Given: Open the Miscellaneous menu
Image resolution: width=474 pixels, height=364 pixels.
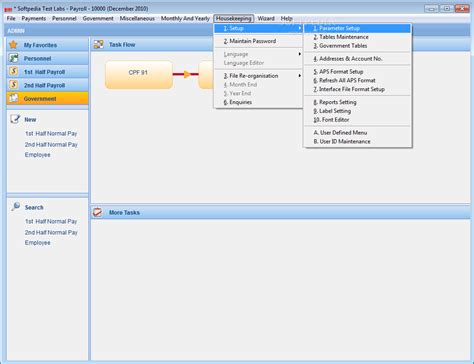Looking at the screenshot, I should [x=137, y=19].
